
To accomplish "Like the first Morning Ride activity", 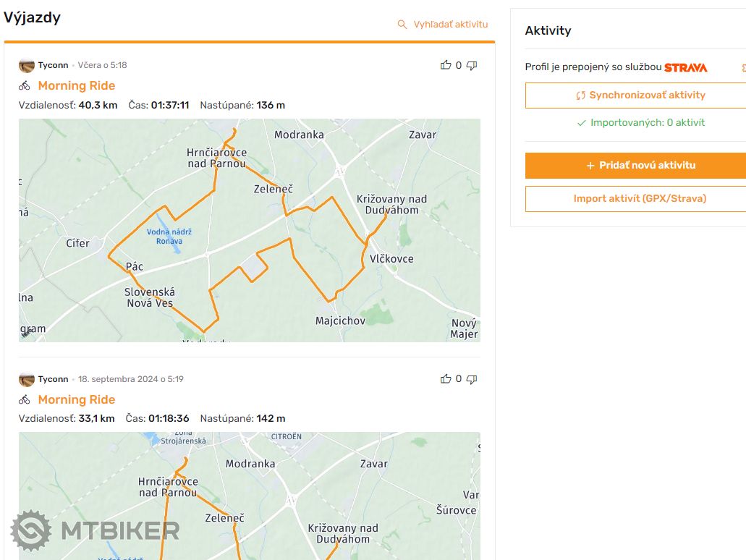I will pos(446,65).
